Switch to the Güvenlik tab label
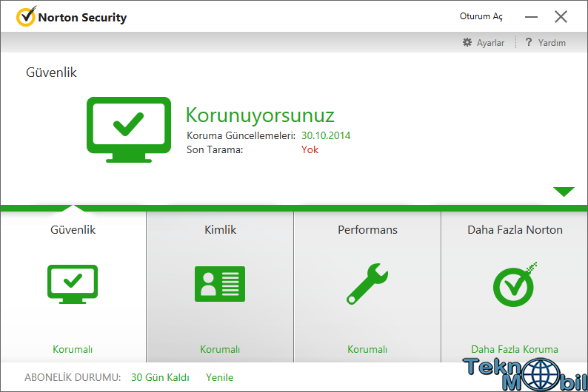Screen dimensions: 588x392 point(73,229)
